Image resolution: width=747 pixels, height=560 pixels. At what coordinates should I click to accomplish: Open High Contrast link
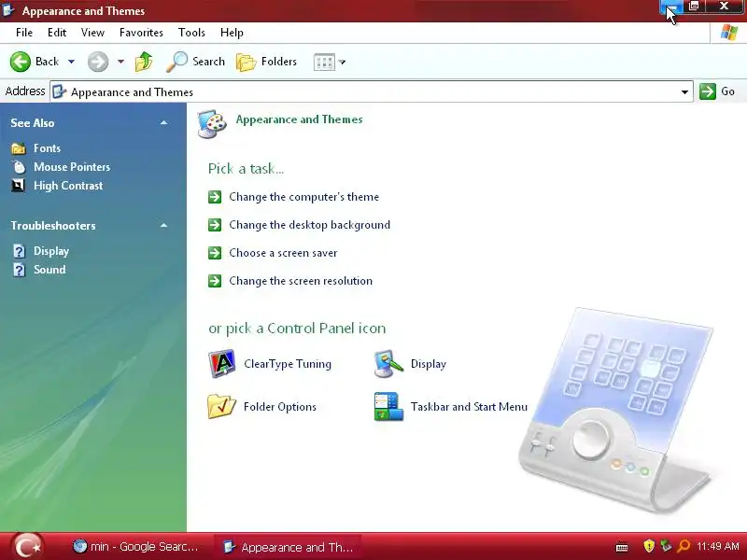click(68, 186)
